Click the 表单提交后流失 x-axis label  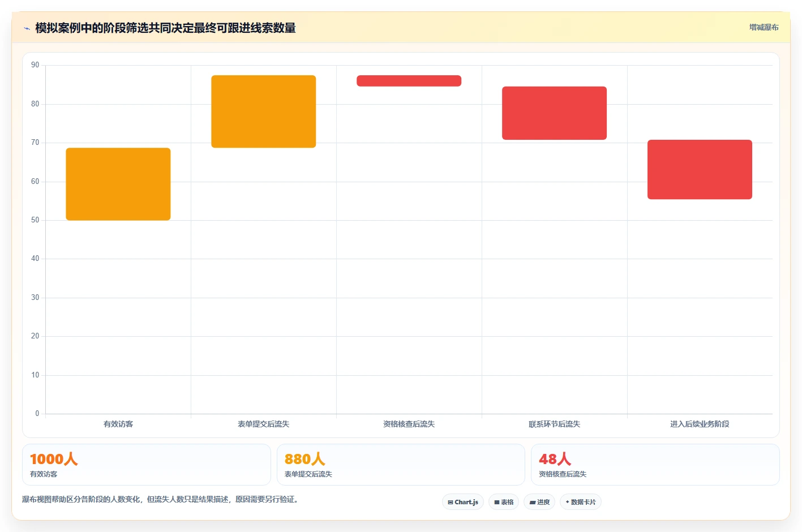[x=264, y=424]
